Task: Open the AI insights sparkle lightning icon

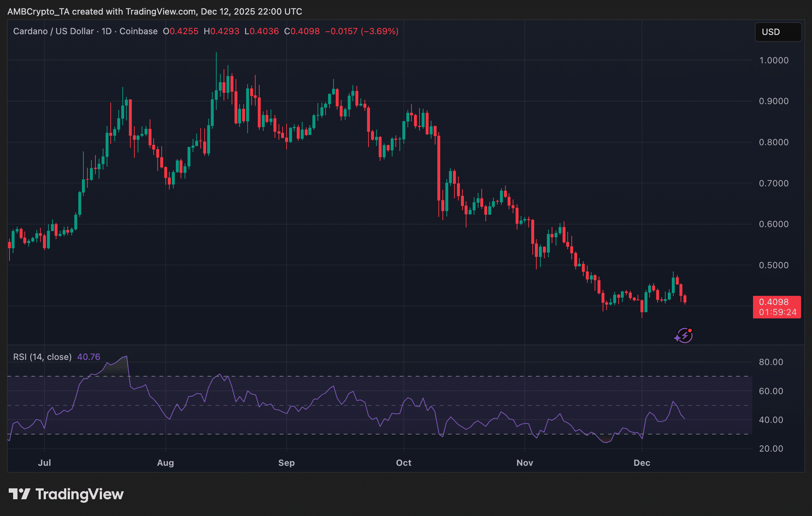Action: tap(684, 335)
